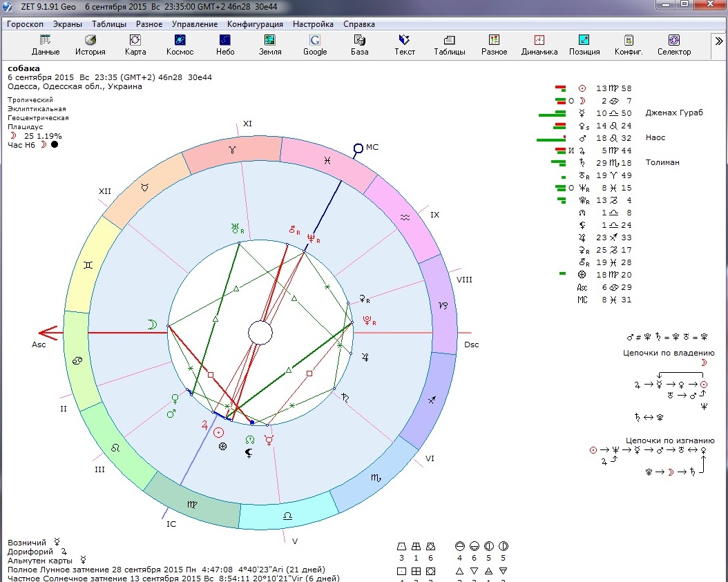Open the Гороскоп menu
This screenshot has width=728, height=582.
point(26,23)
